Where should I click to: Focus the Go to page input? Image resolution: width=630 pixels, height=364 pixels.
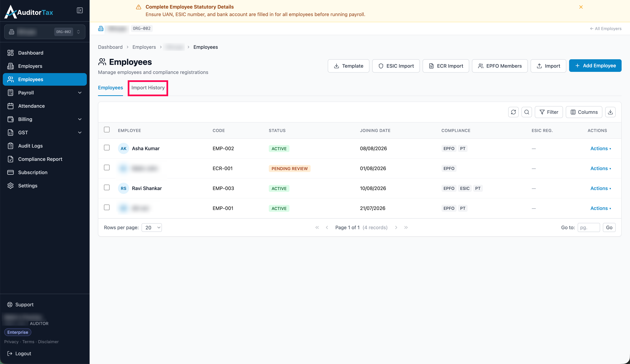click(x=589, y=227)
